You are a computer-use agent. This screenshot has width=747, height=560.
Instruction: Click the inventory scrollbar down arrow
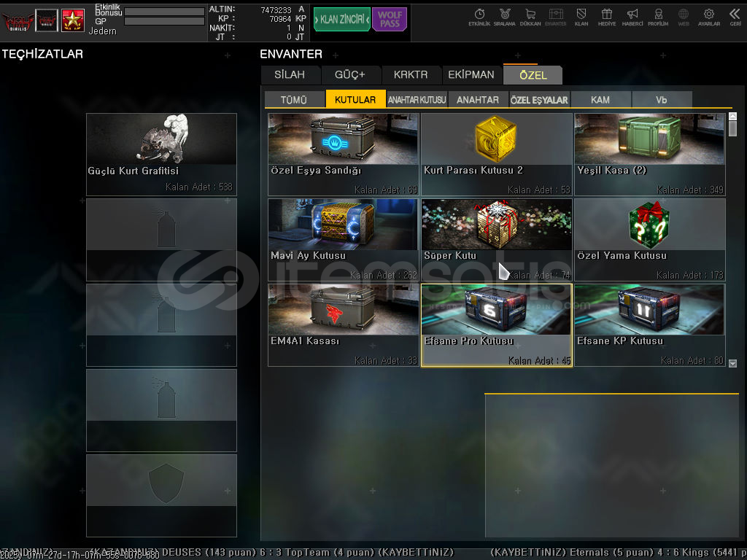point(732,363)
